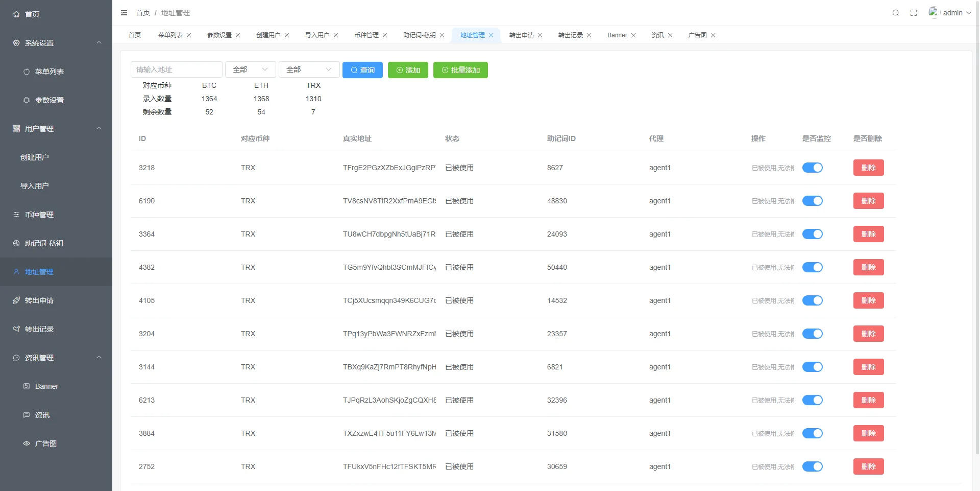The image size is (980, 491).
Task: Collapse the sidebar with the hamburger icon
Action: (124, 13)
